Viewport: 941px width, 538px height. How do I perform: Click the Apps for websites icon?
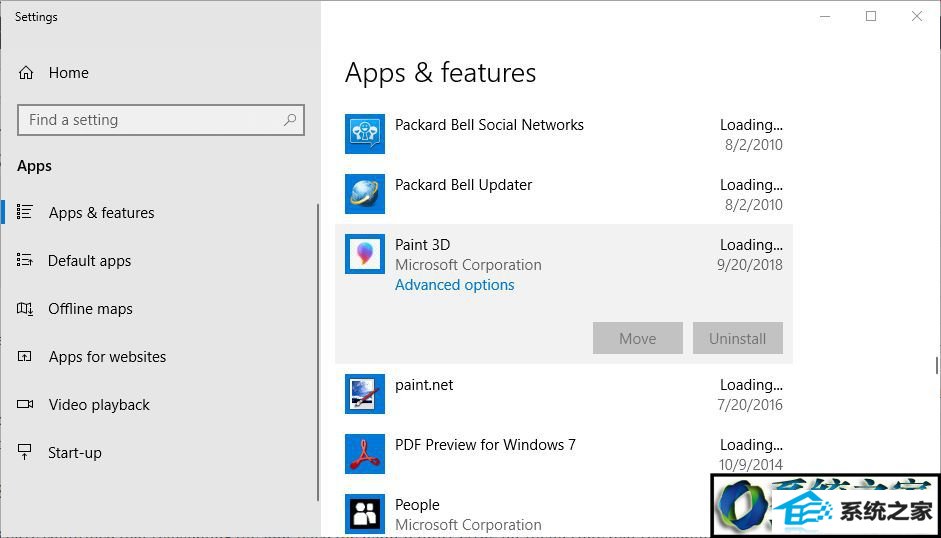pos(25,357)
